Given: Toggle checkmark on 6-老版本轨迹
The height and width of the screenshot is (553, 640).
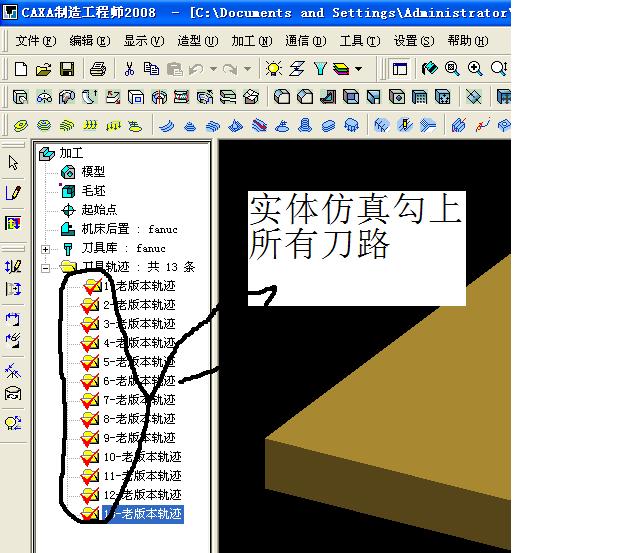Looking at the screenshot, I should pos(90,381).
